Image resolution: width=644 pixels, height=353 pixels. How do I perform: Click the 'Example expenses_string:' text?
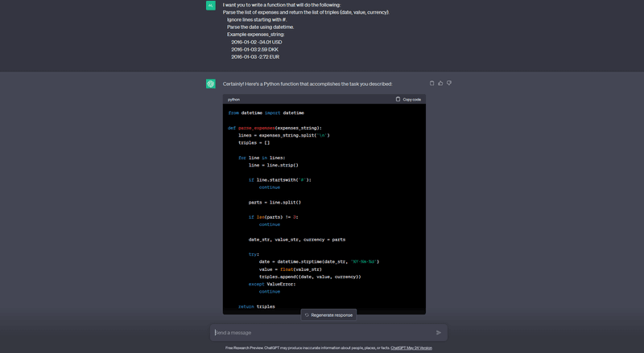coord(256,35)
